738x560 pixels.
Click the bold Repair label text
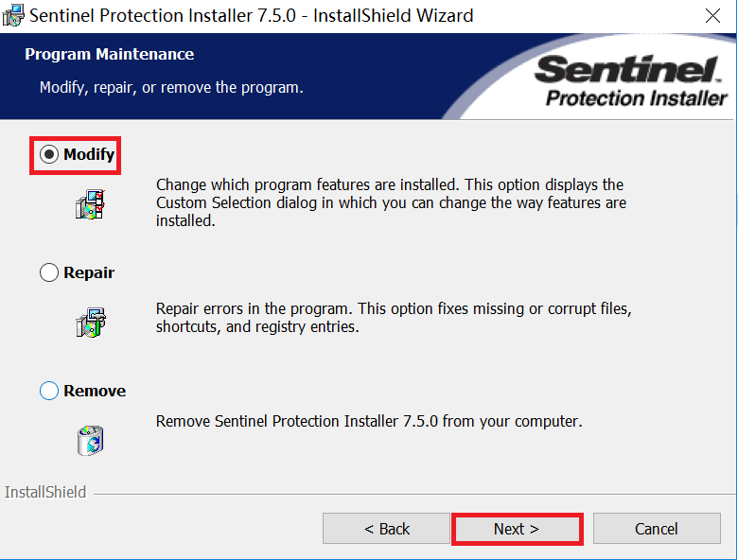[x=89, y=273]
